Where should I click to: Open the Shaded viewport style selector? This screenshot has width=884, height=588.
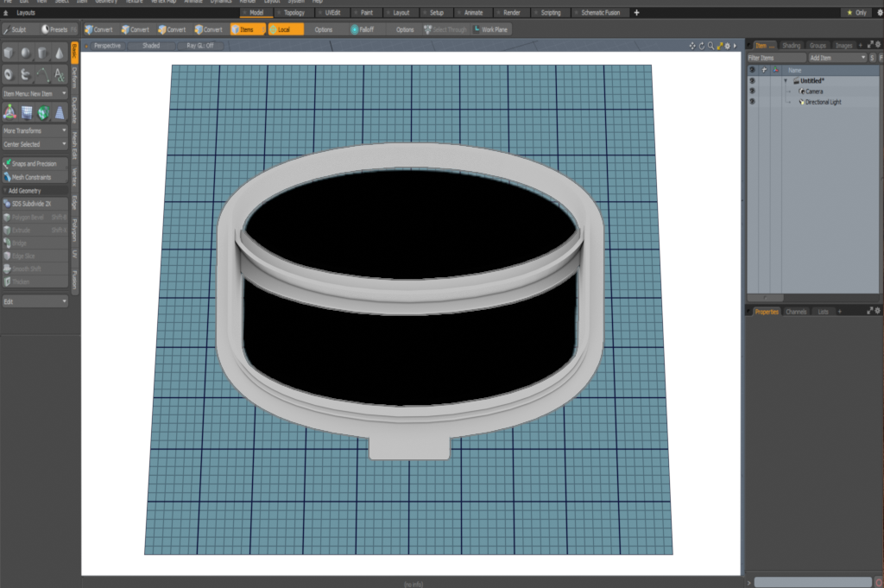(x=151, y=45)
